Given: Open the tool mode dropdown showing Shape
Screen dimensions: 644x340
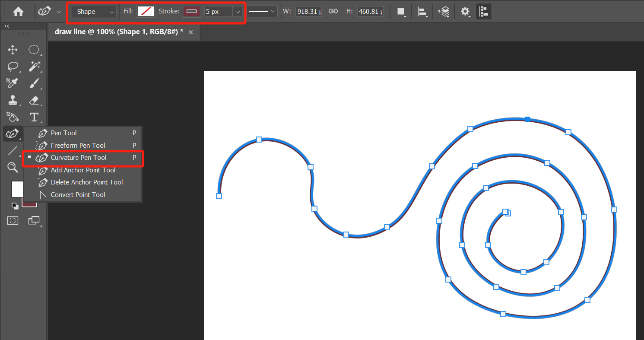Looking at the screenshot, I should tap(94, 11).
